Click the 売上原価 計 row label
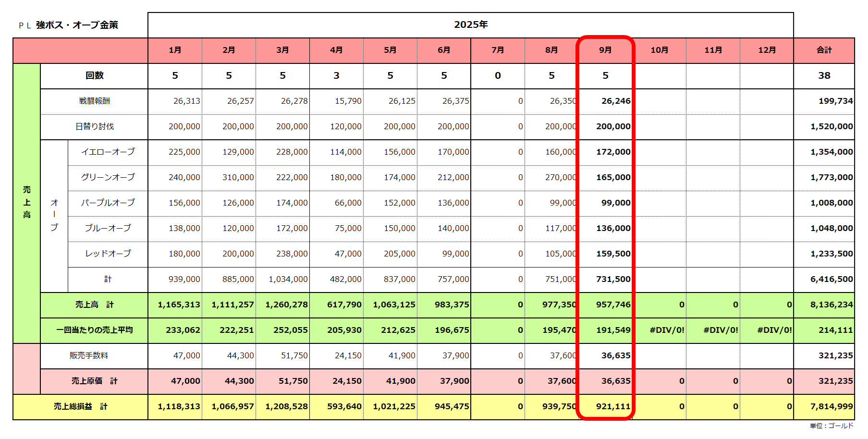 click(x=94, y=381)
